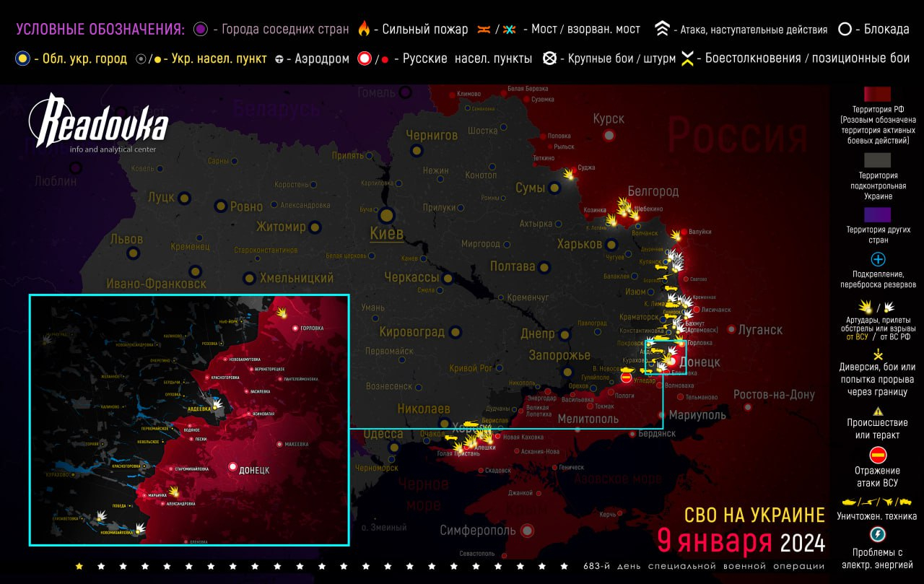Click the yellow tank icon near Херсон
This screenshot has height=584, width=924.
470,424
